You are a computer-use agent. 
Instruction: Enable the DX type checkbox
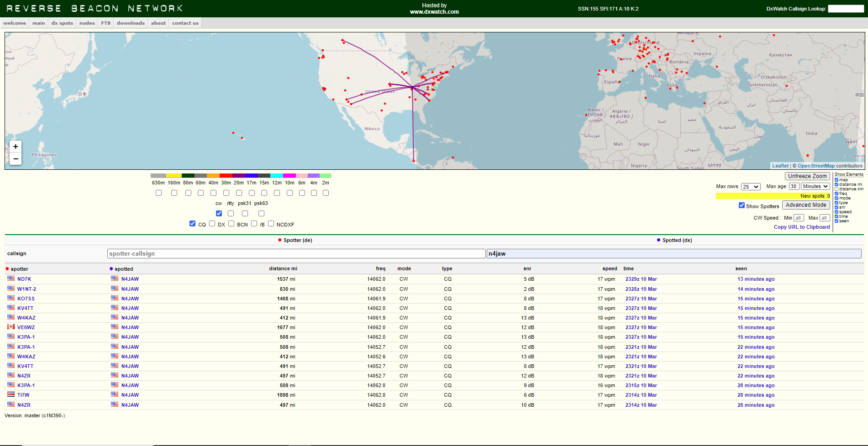[x=212, y=224]
